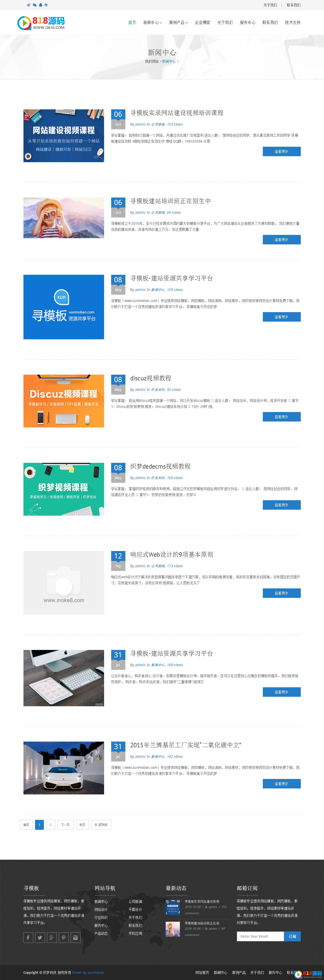This screenshot has width=324, height=980.
Task: Open article title 寻模板建站培训班正在招生中
Action: click(170, 201)
